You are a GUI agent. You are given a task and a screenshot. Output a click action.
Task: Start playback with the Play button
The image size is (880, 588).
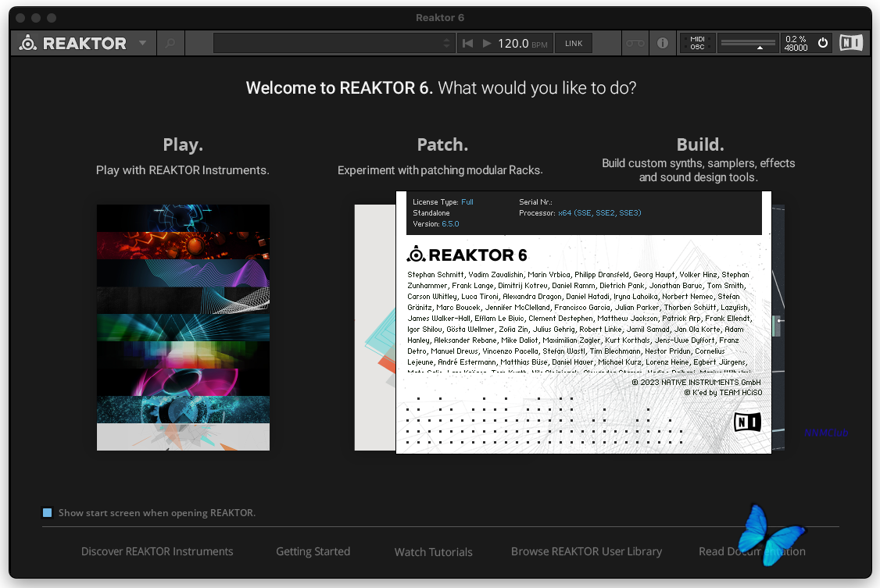click(487, 43)
